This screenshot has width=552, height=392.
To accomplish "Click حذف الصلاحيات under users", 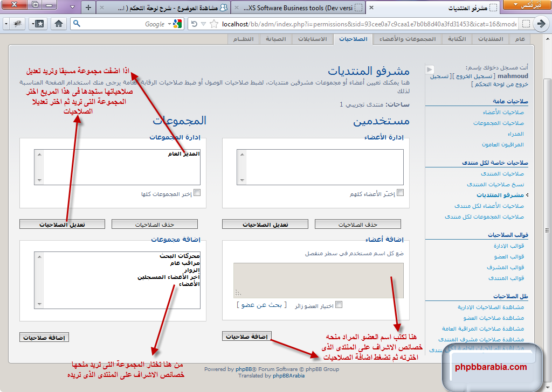I will tap(358, 225).
